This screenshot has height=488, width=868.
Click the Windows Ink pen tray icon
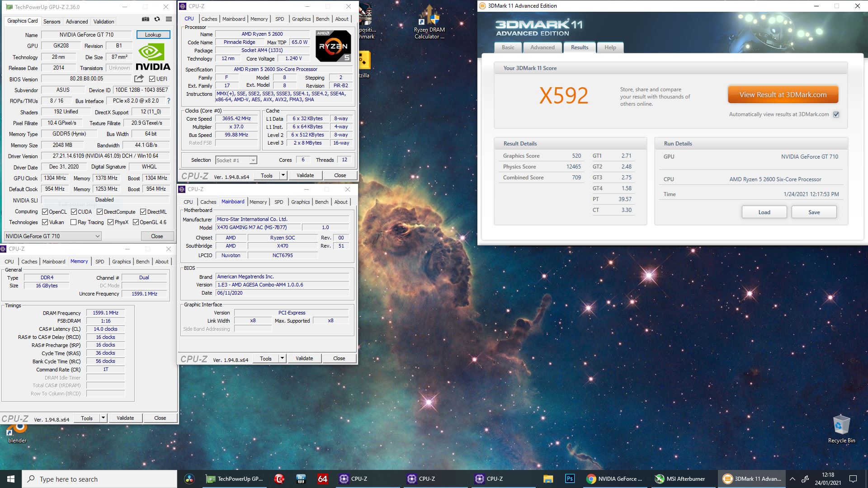[x=805, y=479]
